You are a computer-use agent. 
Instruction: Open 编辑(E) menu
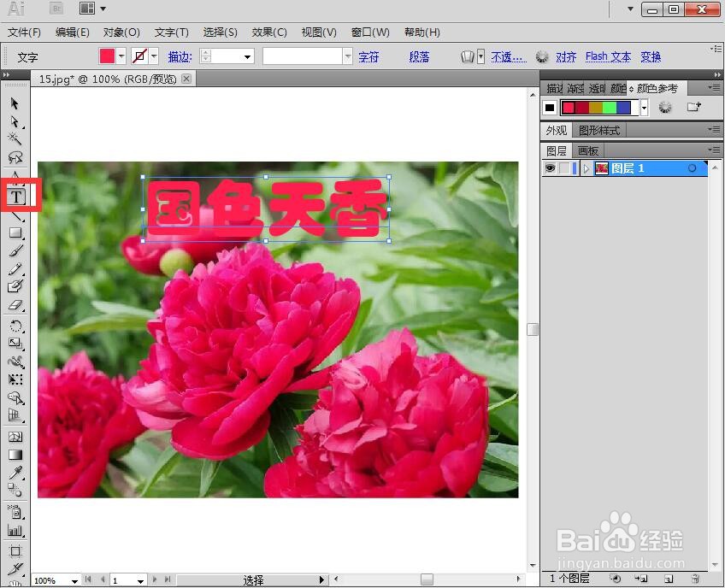72,32
